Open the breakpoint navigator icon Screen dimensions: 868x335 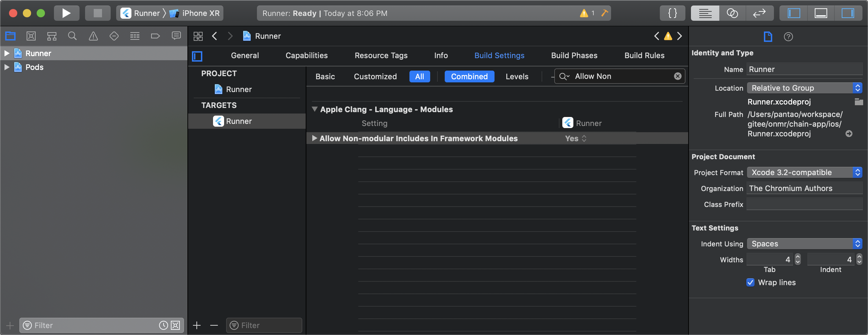click(155, 36)
